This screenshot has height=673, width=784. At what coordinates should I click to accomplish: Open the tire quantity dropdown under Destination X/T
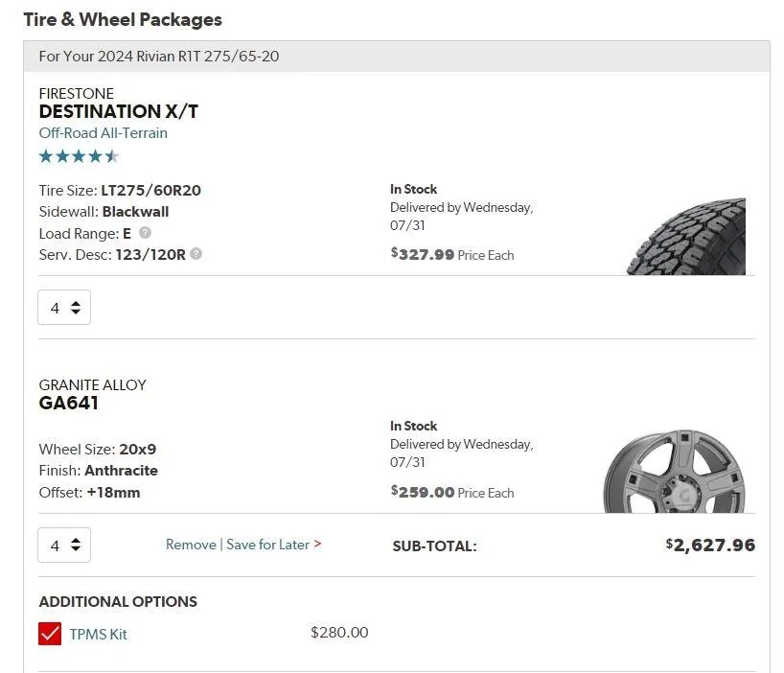[x=64, y=308]
